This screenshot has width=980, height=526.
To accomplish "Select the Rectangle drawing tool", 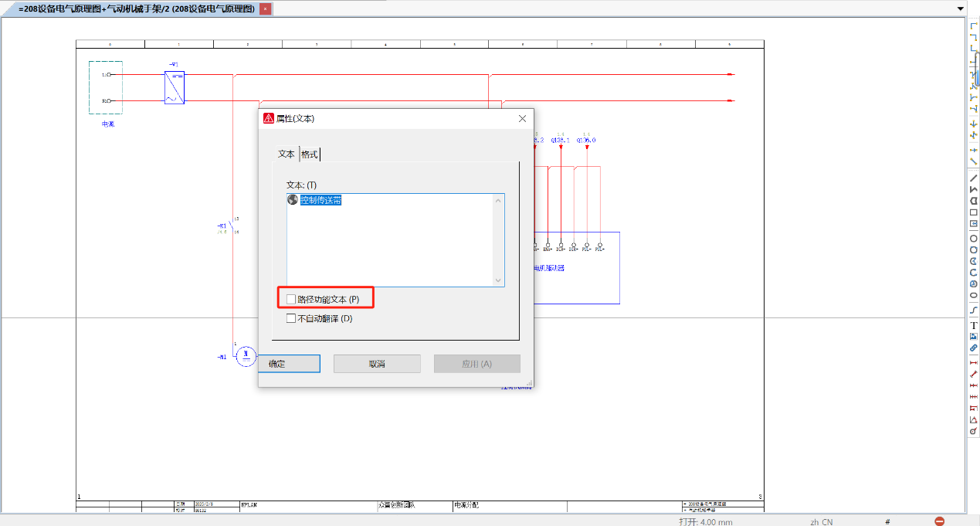I will (973, 212).
